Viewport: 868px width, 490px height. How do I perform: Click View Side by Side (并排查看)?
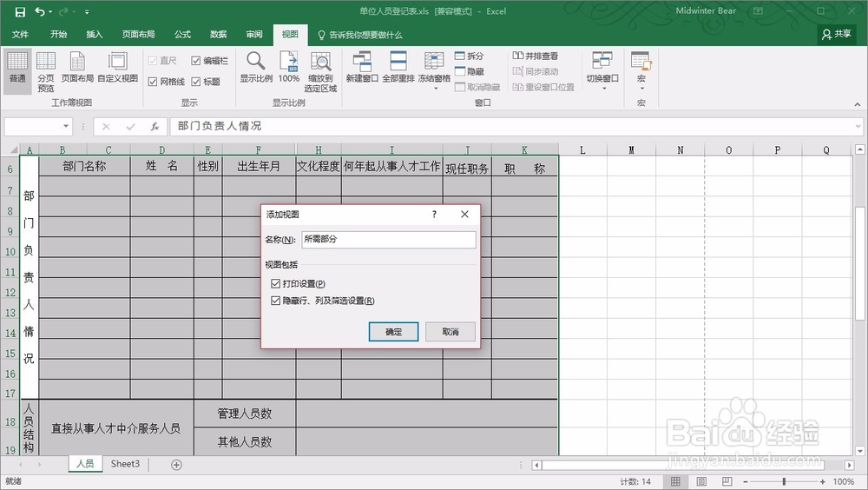click(536, 56)
